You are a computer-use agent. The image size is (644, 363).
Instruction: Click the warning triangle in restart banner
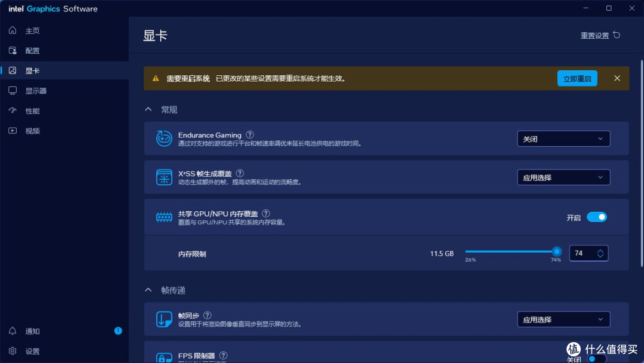coord(156,78)
